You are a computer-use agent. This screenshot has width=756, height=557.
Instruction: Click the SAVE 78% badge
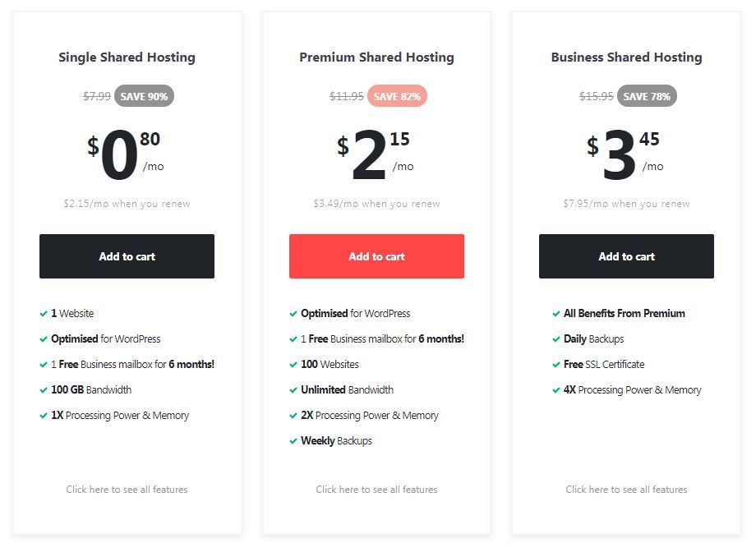tap(647, 96)
